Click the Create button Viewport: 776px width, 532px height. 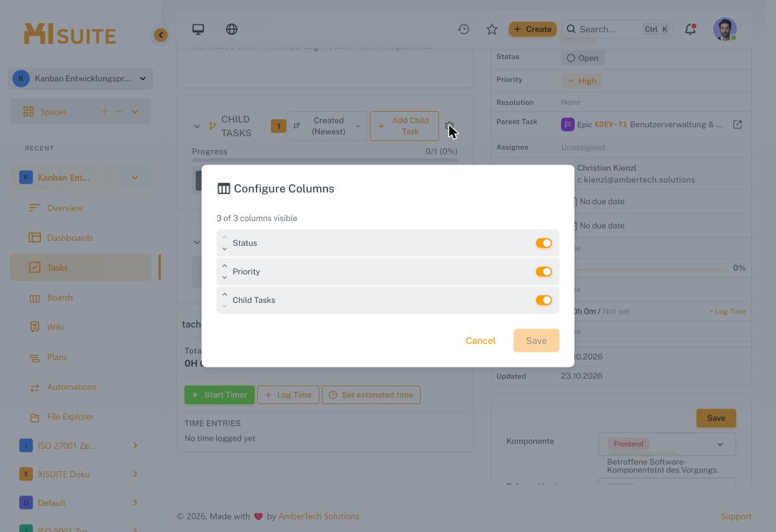point(532,29)
